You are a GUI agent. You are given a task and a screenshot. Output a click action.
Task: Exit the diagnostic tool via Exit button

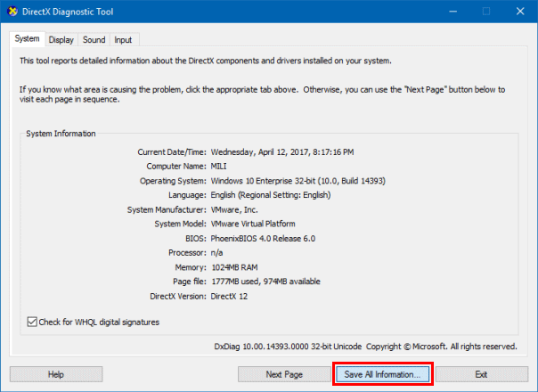(481, 374)
